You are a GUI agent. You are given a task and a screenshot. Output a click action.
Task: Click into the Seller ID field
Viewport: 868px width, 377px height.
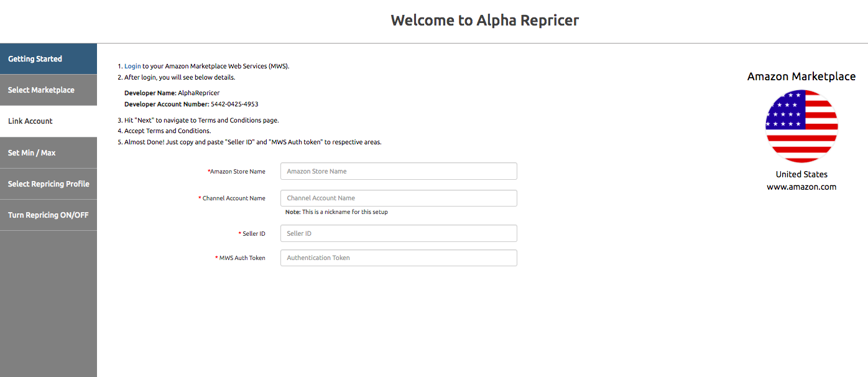pos(399,233)
